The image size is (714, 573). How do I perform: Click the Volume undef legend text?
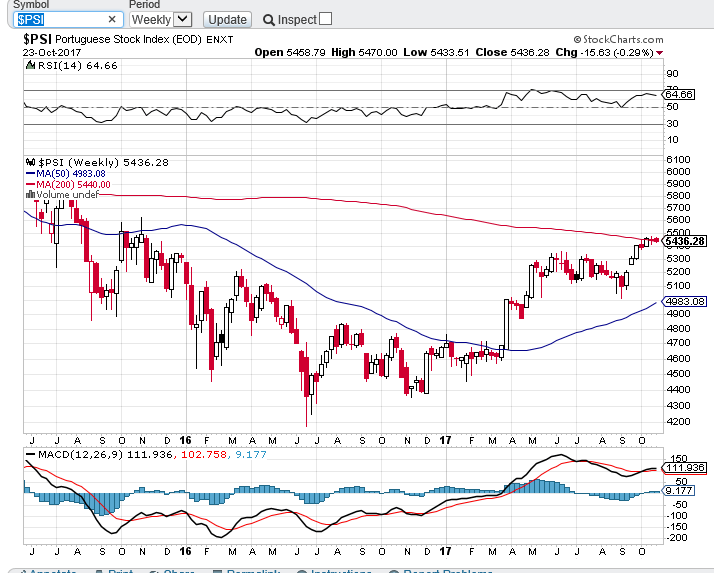click(x=67, y=194)
